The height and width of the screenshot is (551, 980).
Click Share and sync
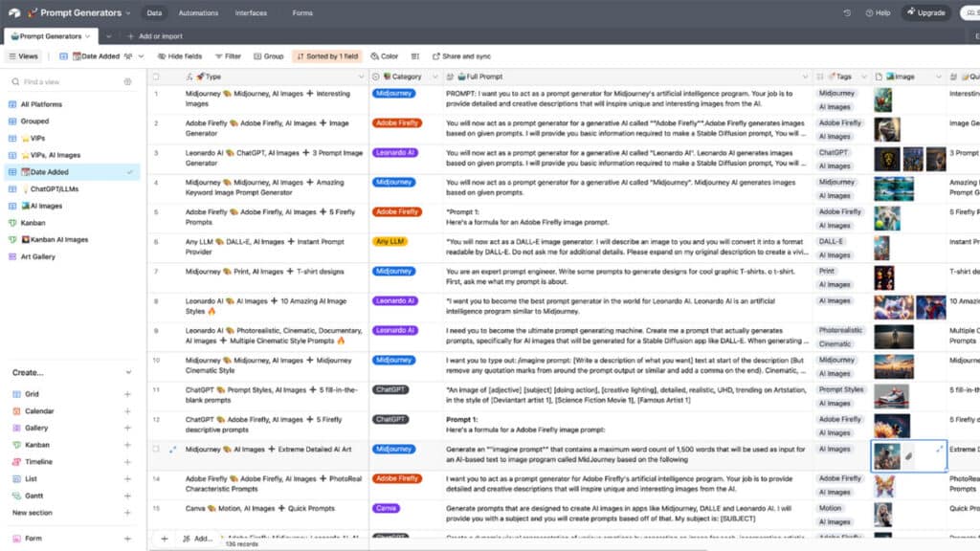click(x=461, y=56)
